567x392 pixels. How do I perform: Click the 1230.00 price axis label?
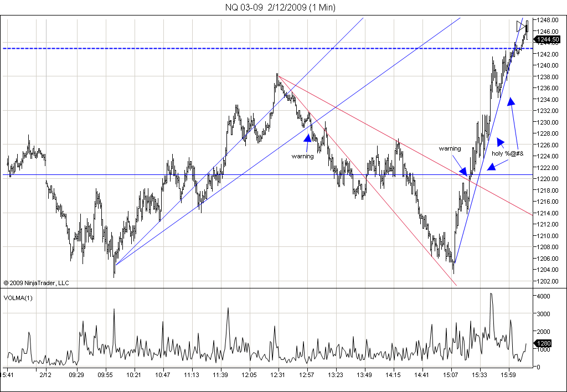click(x=548, y=122)
